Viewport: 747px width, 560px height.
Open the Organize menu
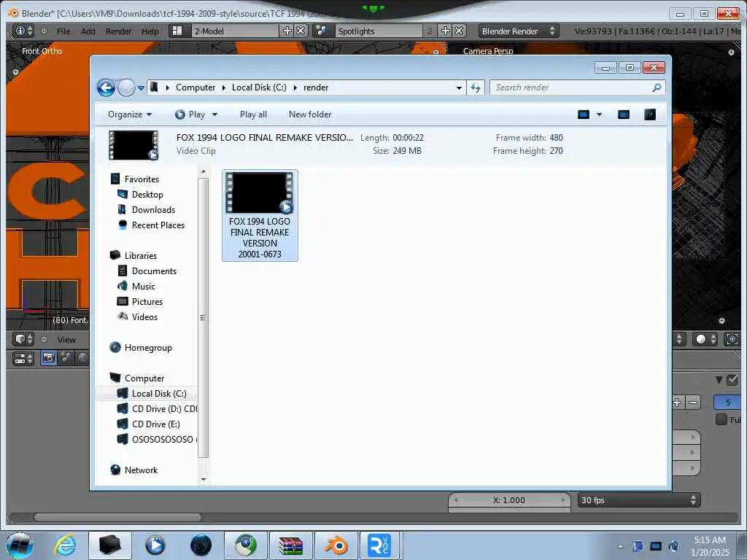click(x=130, y=114)
